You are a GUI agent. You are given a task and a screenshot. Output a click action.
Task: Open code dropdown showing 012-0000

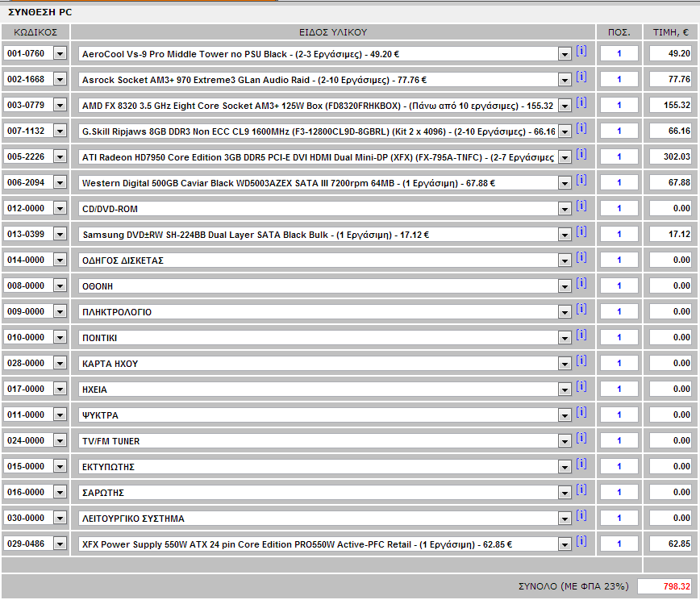pyautogui.click(x=60, y=209)
